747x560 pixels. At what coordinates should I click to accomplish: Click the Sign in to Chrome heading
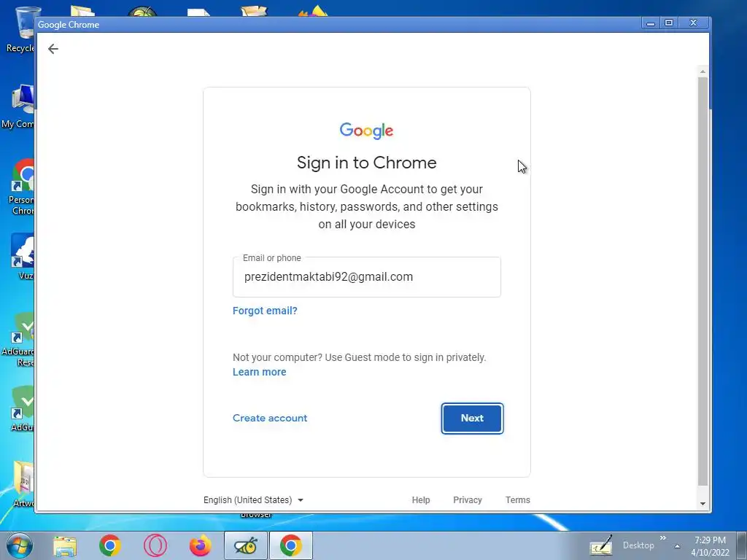366,163
